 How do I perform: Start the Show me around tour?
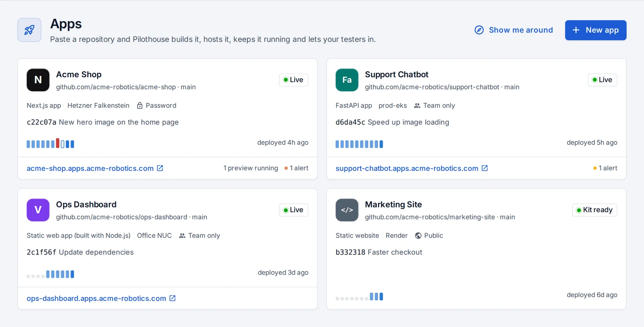pos(514,30)
